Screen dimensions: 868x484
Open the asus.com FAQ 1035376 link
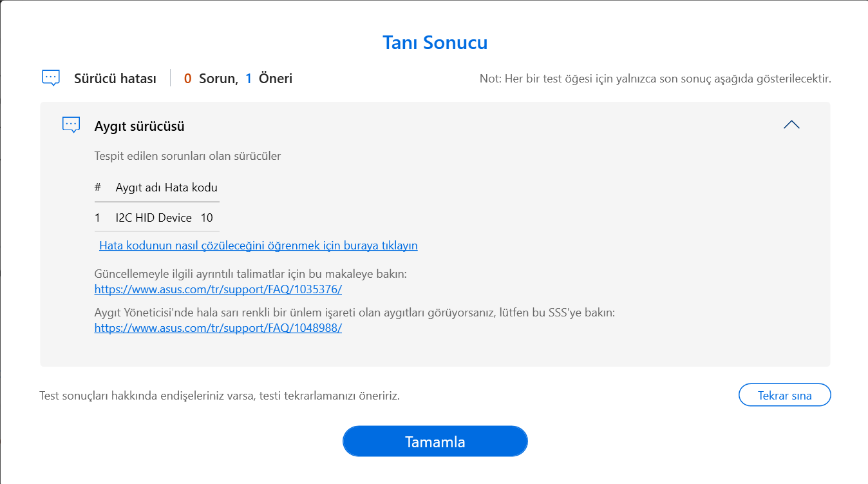218,289
